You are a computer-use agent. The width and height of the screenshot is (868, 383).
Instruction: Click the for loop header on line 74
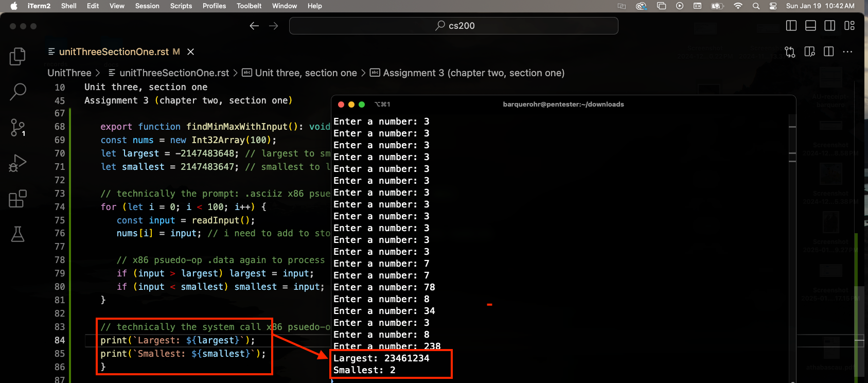(183, 207)
